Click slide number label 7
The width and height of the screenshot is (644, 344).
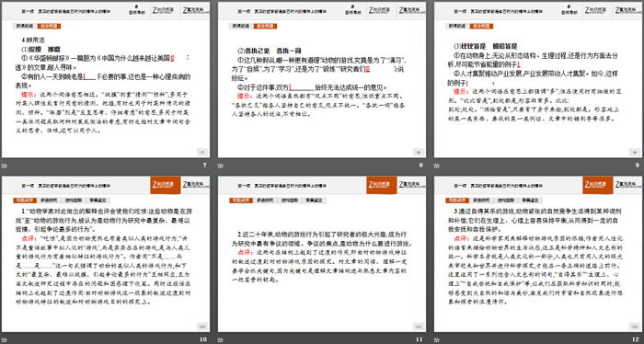pyautogui.click(x=205, y=165)
